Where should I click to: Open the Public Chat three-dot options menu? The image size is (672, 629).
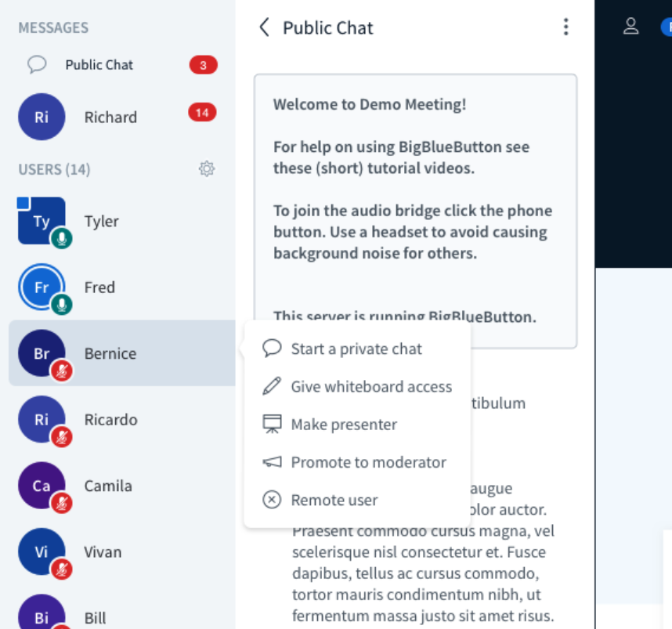[x=565, y=27]
